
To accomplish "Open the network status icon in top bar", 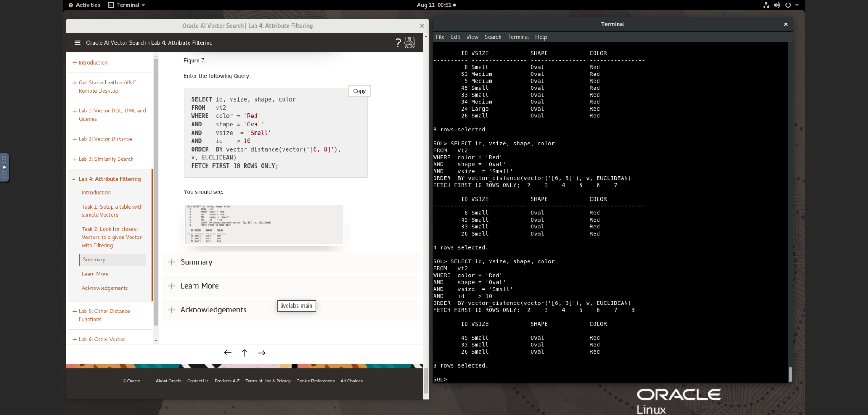I will (765, 5).
